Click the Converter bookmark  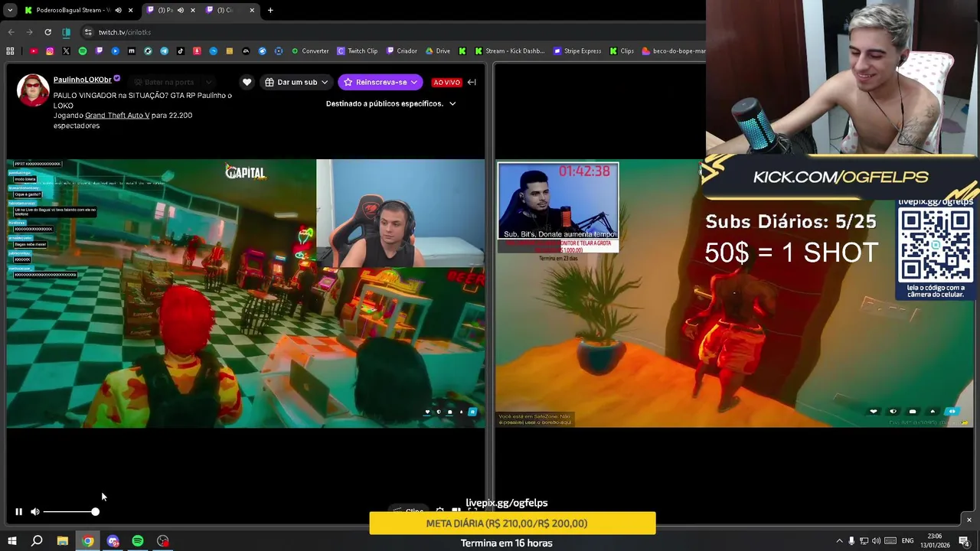[310, 51]
